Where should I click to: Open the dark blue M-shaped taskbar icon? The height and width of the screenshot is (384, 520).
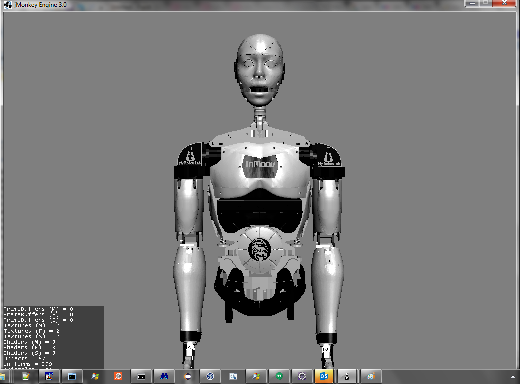(164, 376)
